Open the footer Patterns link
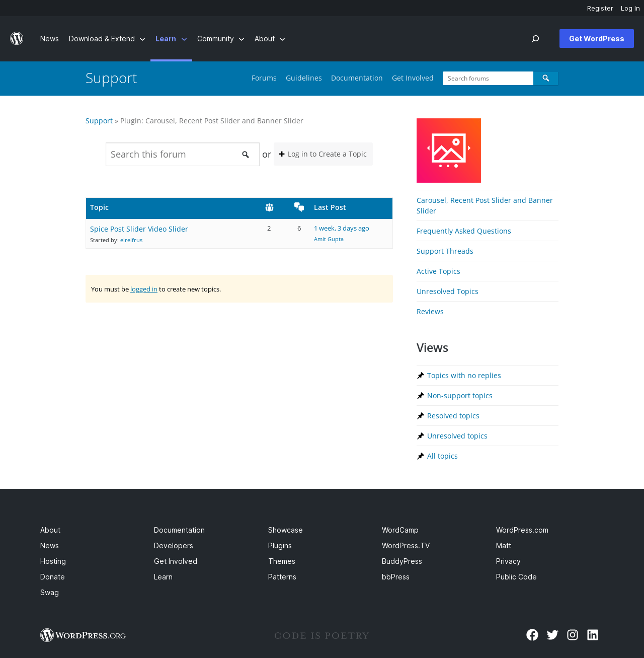Screen dimensions: 644x658 [282, 577]
